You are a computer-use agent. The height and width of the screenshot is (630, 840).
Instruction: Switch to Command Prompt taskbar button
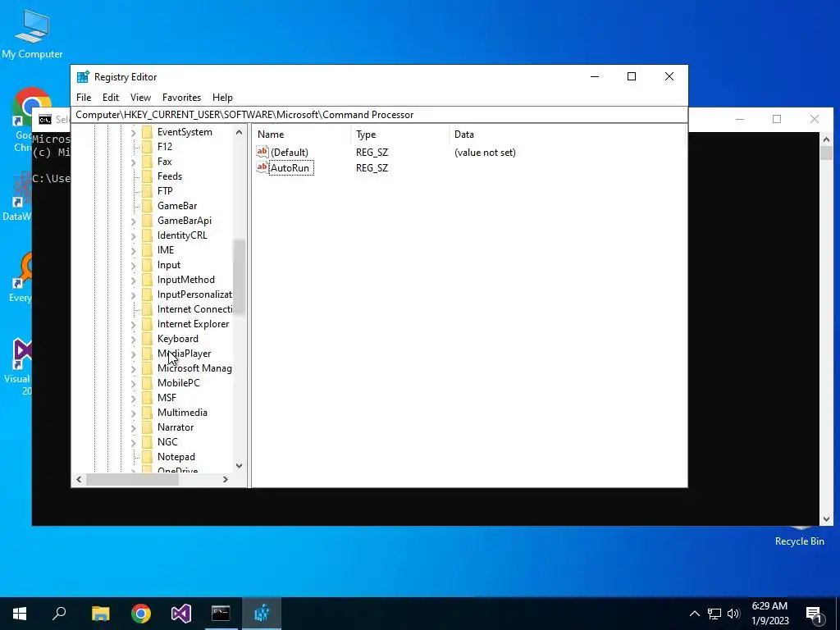point(221,614)
